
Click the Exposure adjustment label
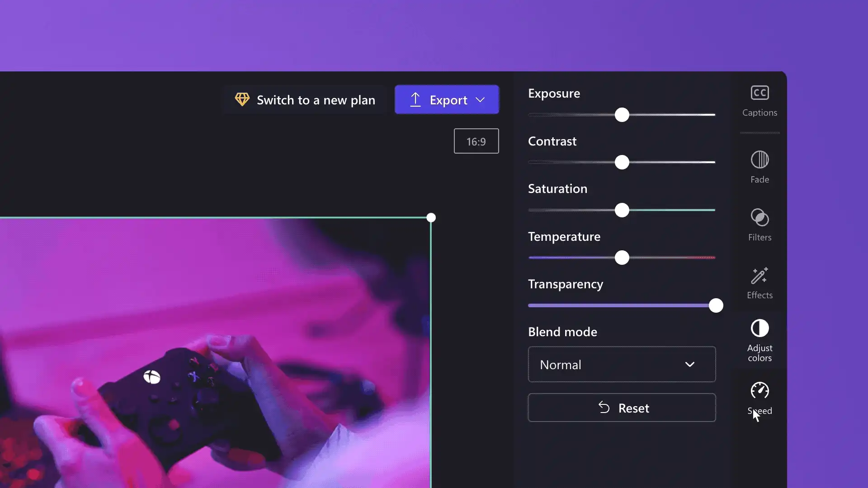pyautogui.click(x=554, y=93)
